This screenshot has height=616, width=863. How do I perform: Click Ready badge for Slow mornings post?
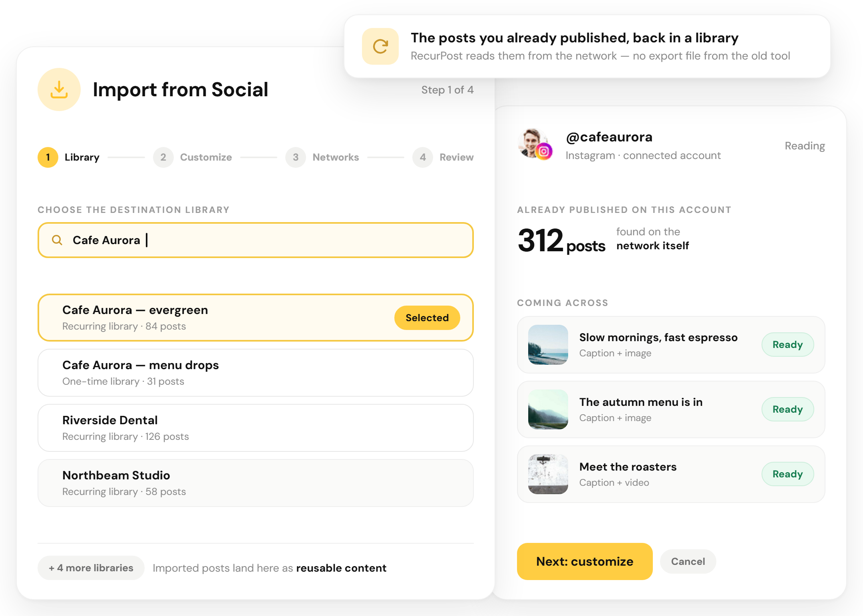pos(787,345)
